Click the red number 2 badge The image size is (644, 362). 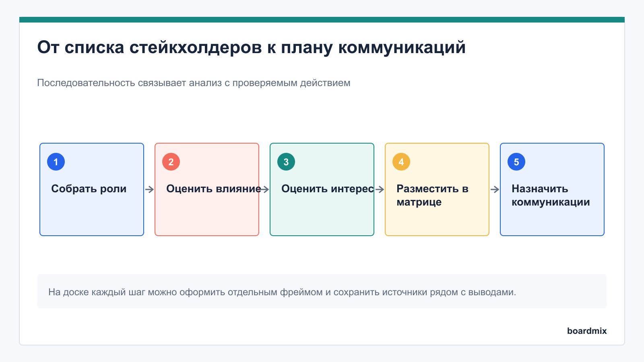pyautogui.click(x=171, y=162)
